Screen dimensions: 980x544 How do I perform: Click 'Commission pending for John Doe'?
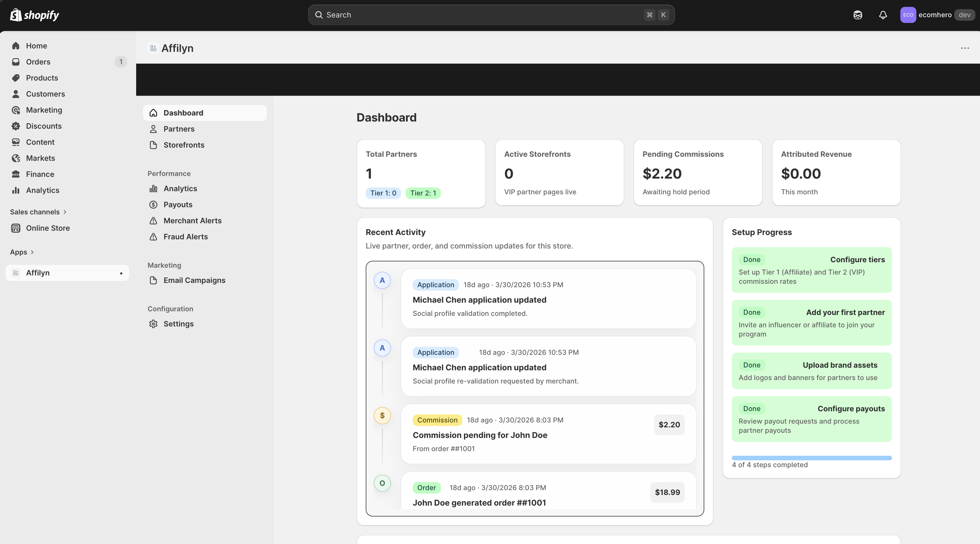(480, 435)
